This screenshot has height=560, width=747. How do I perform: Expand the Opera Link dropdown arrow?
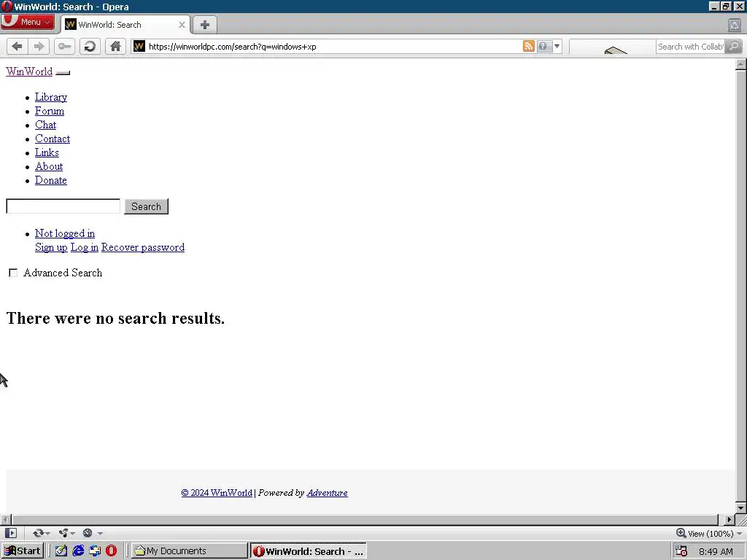click(x=47, y=533)
